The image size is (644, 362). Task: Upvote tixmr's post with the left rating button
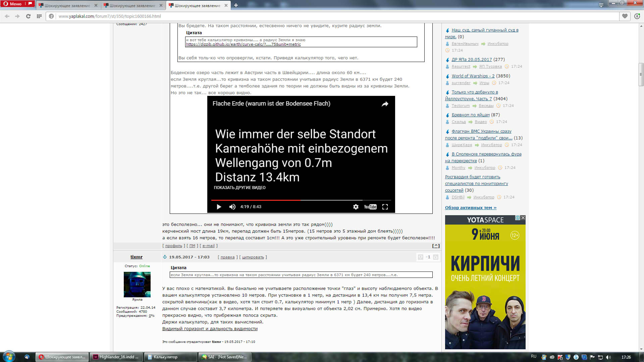420,257
